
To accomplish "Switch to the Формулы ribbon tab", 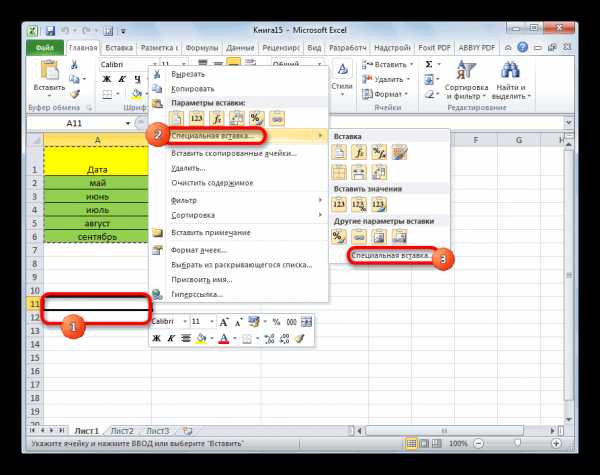I will pyautogui.click(x=202, y=48).
